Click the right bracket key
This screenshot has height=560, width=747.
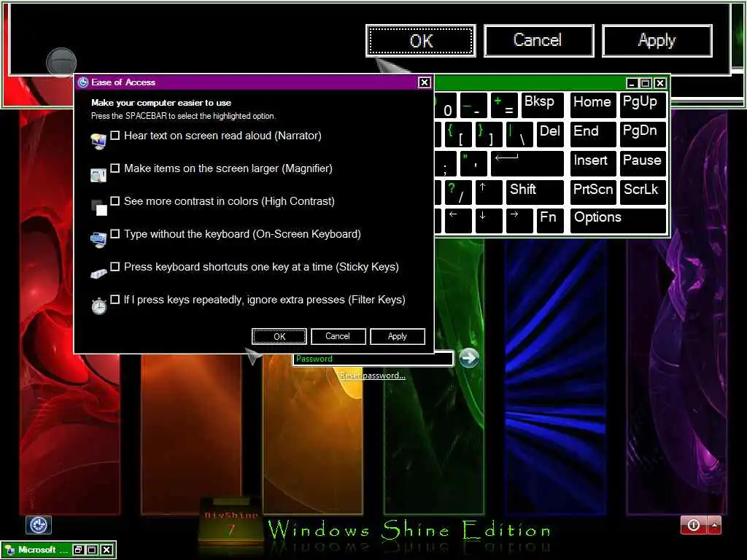point(489,134)
